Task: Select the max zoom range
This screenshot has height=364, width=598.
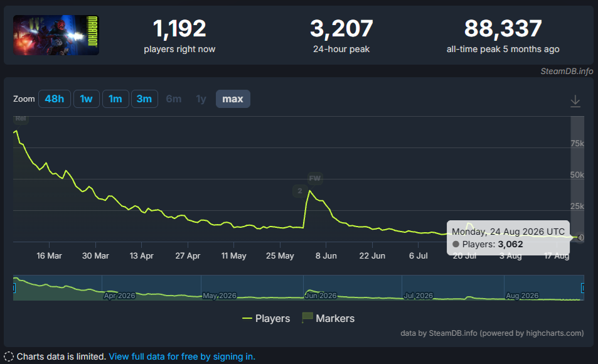Action: (233, 99)
